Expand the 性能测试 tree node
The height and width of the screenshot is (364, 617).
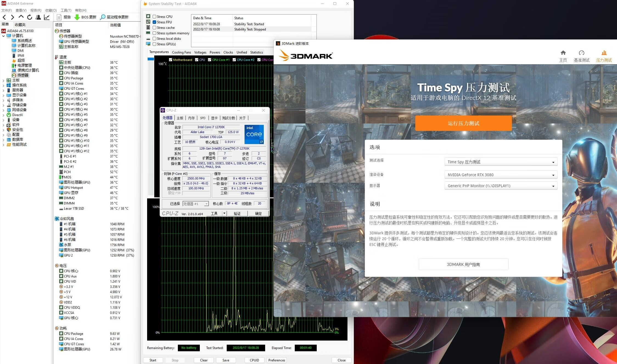pos(3,145)
